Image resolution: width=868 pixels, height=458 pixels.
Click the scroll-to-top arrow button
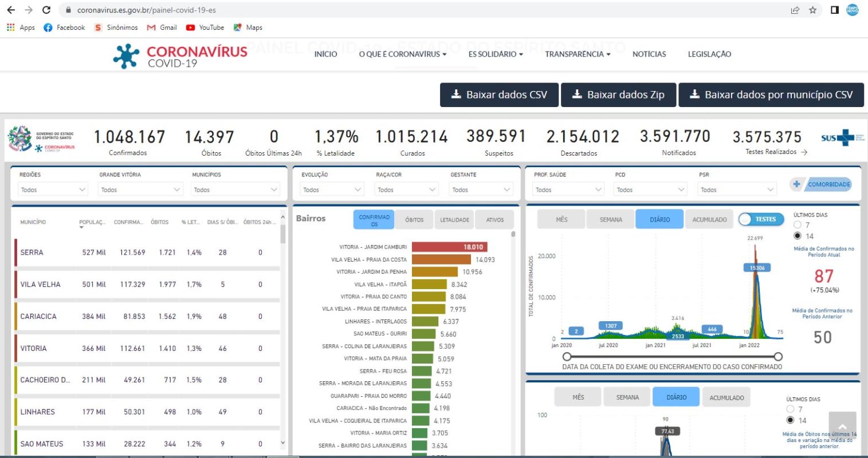[x=842, y=427]
